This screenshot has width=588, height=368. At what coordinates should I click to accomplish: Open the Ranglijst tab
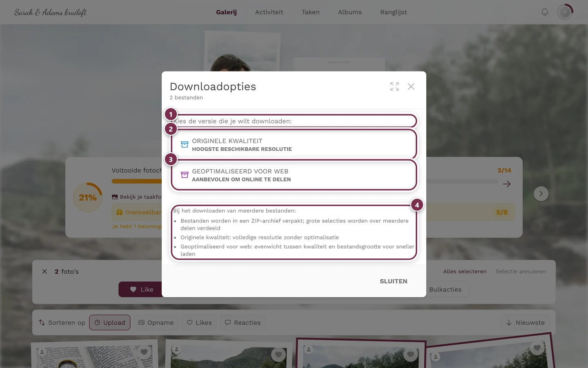(x=394, y=12)
